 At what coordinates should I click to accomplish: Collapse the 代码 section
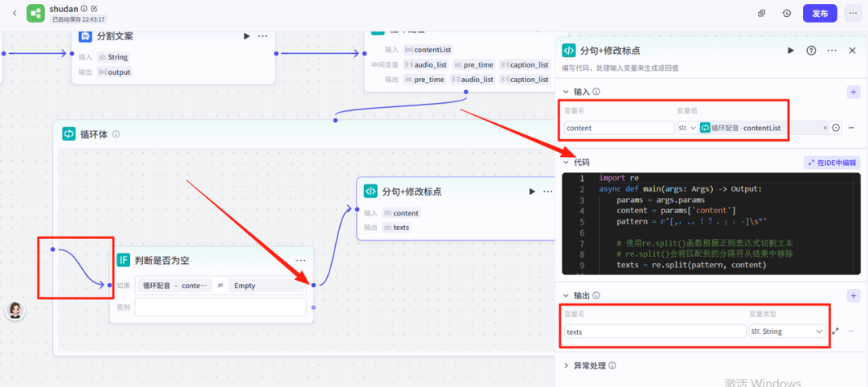(566, 163)
